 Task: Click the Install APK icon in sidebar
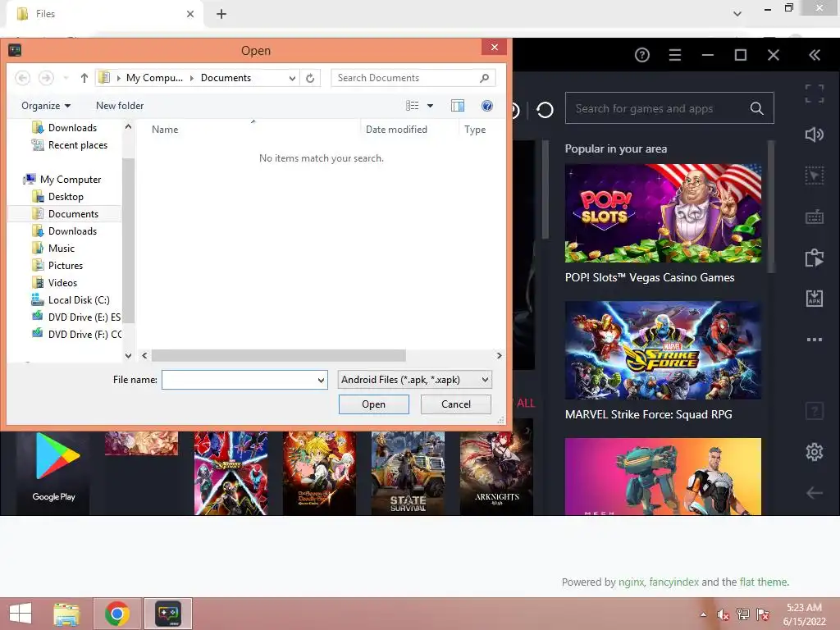pos(815,299)
